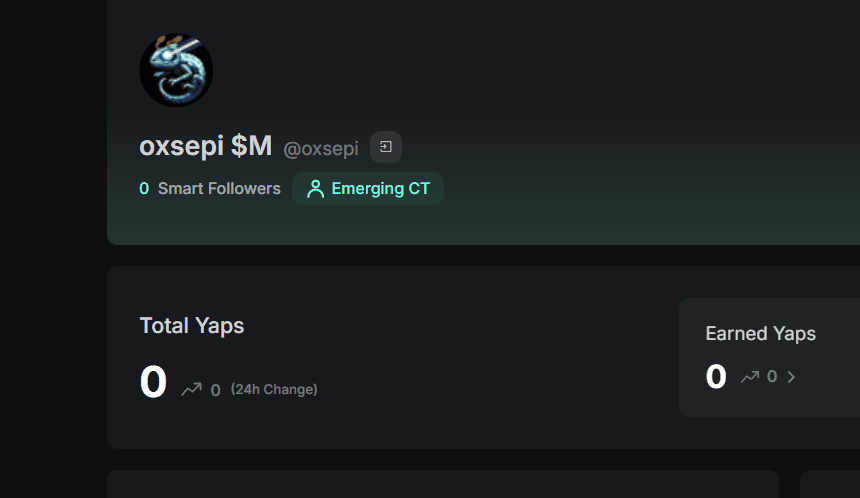This screenshot has height=498, width=860.
Task: Click the icon button beside @oxsepi
Action: (386, 147)
